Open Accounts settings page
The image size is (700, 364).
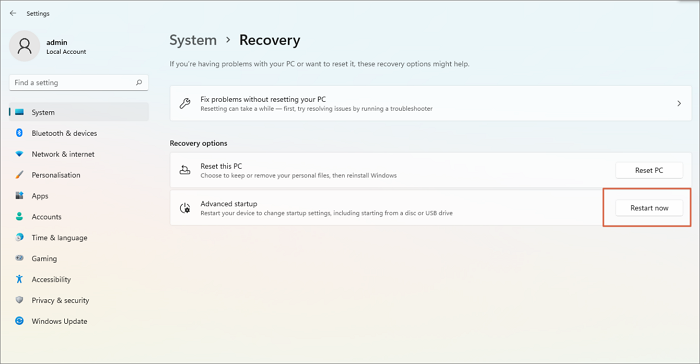coord(46,217)
